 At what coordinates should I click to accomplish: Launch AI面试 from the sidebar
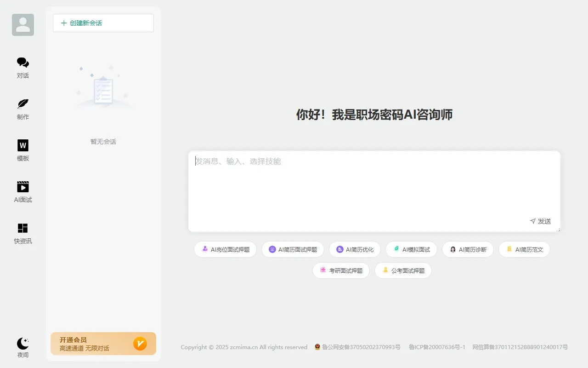point(23,191)
